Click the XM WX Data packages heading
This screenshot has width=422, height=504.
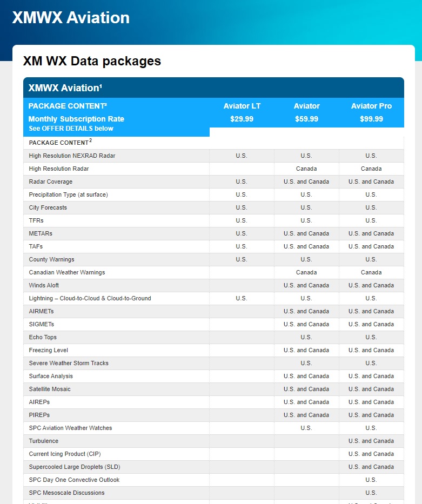[92, 61]
